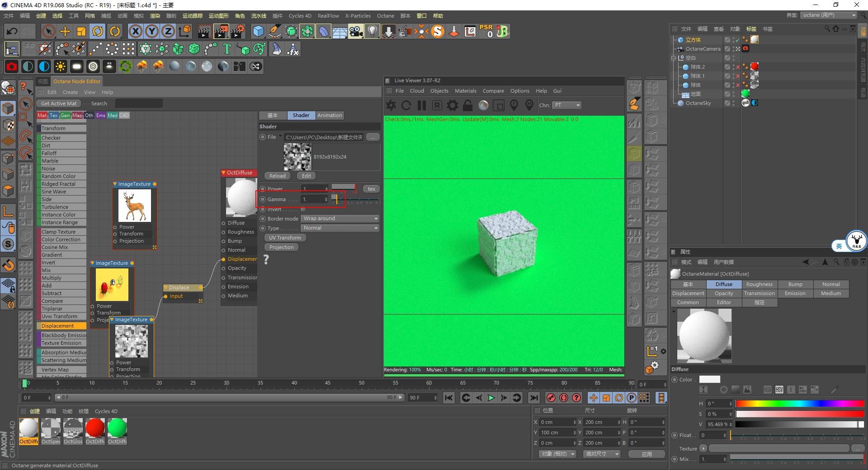Open the Type Normal dropdown

[x=340, y=228]
